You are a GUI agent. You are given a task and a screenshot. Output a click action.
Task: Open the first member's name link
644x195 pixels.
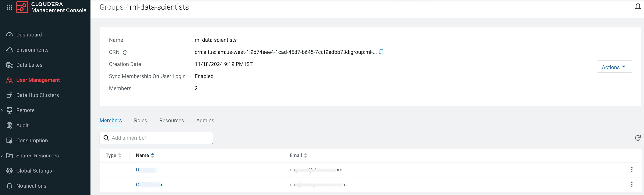(x=146, y=170)
